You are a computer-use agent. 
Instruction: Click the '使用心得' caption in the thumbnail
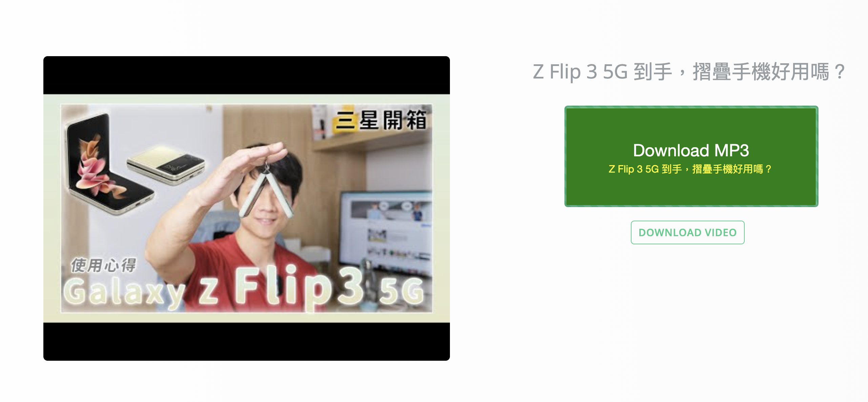pyautogui.click(x=103, y=265)
